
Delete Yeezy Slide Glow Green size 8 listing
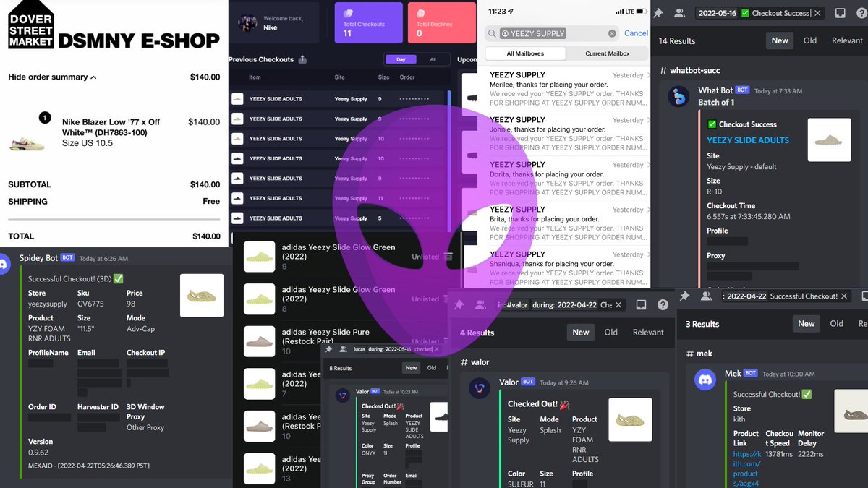click(448, 299)
